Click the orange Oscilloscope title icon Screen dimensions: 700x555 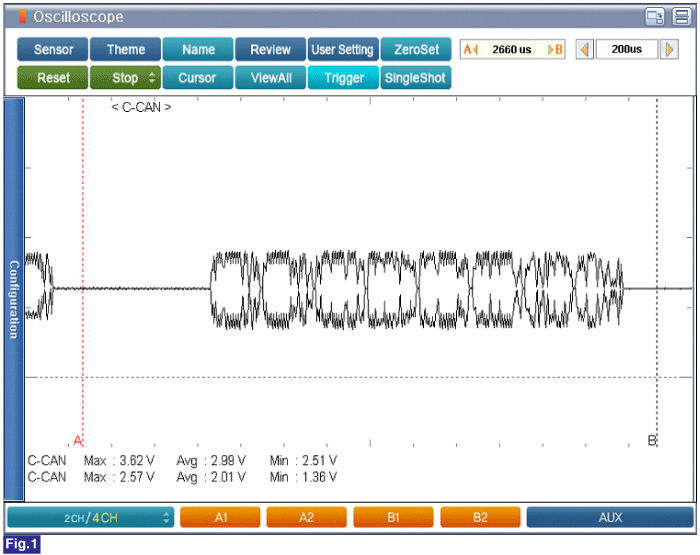click(22, 17)
